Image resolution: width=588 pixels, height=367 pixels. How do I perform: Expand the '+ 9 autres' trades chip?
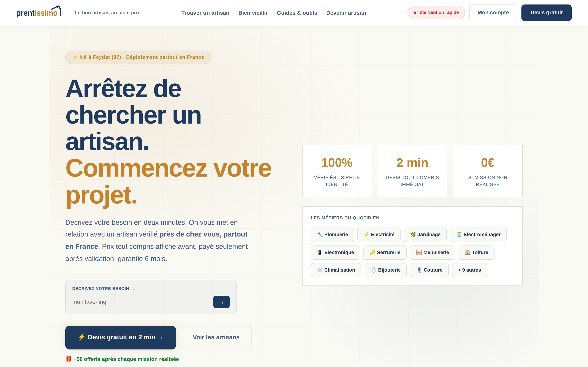pos(469,270)
